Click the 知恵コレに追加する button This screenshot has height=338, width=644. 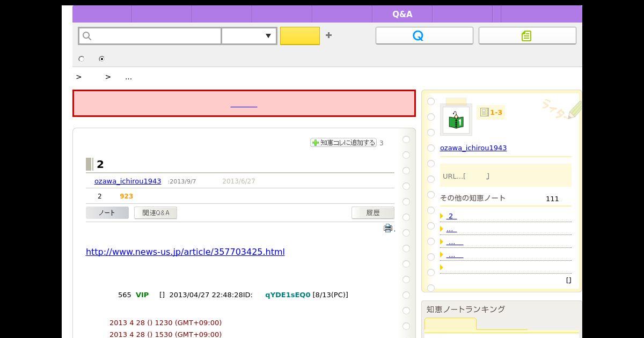(343, 143)
